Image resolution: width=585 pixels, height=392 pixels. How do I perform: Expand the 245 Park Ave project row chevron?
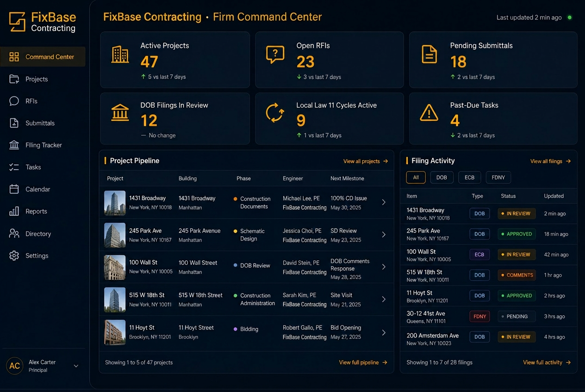(x=384, y=234)
